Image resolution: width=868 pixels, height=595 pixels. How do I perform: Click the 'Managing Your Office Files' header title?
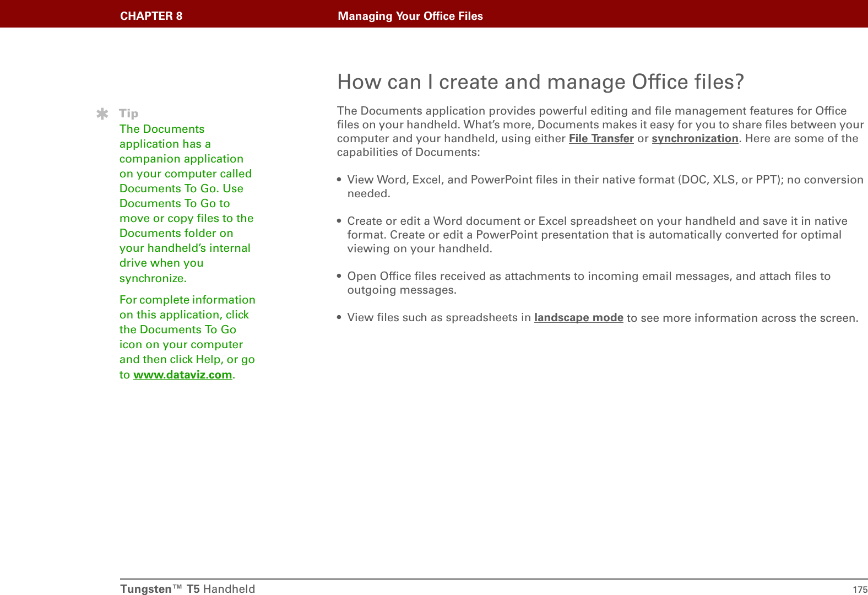click(x=410, y=16)
